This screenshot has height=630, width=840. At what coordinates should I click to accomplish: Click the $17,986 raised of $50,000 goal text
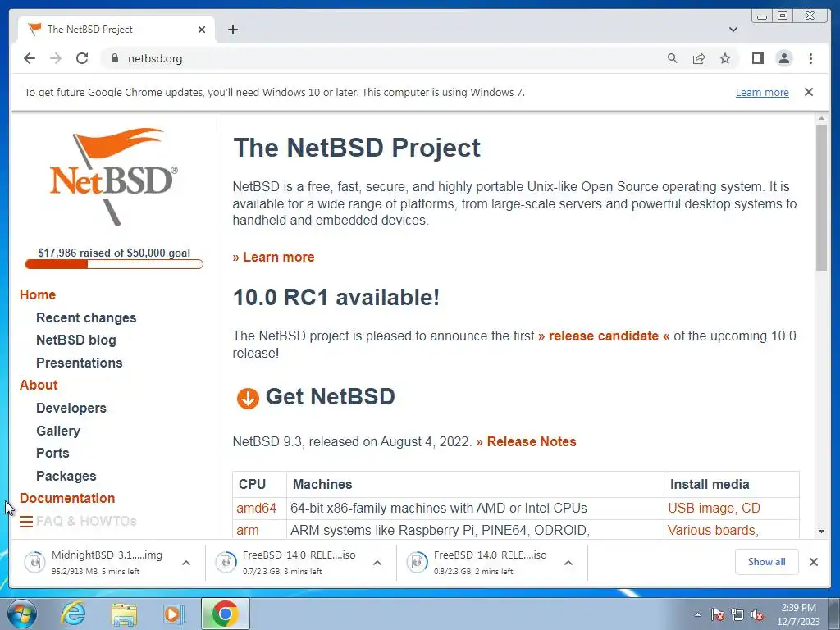coord(113,253)
